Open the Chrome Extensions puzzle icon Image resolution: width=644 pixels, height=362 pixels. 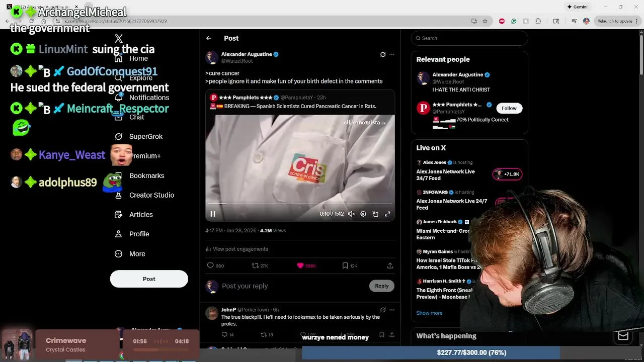pyautogui.click(x=538, y=21)
